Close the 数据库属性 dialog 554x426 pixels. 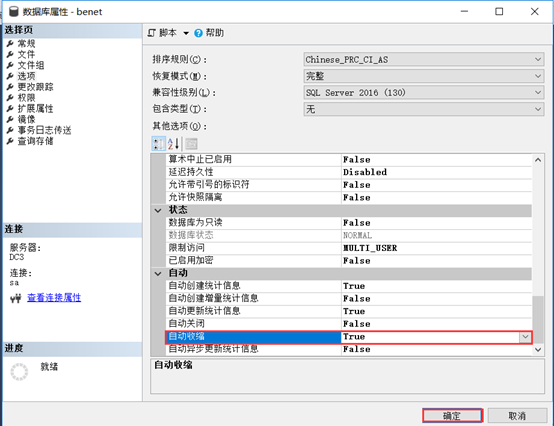pos(535,12)
